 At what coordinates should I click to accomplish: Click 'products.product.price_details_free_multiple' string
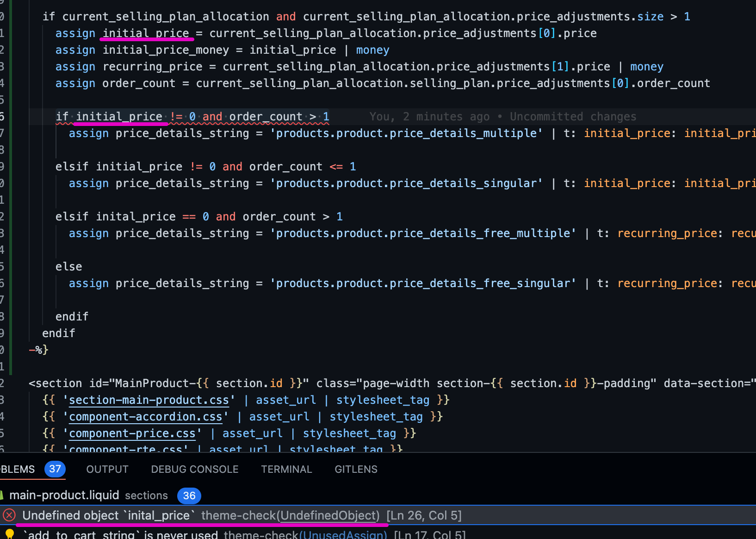click(423, 233)
